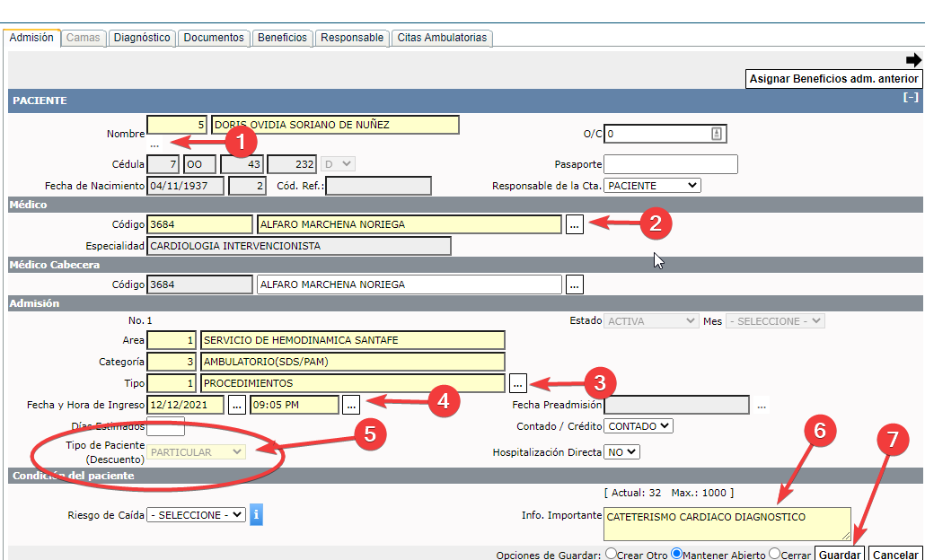Open date picker for Fecha de Ingreso
This screenshot has width=925, height=560.
pos(237,405)
